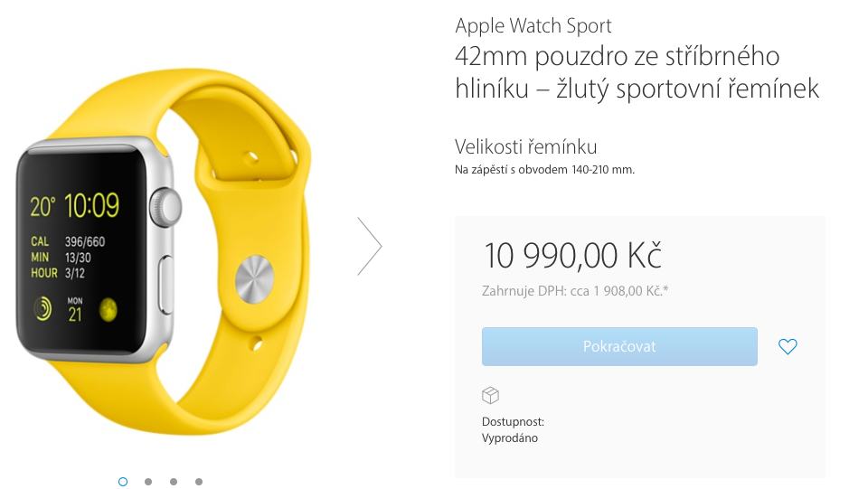The image size is (868, 489).
Task: Click the activity rings icon on watch face
Action: [42, 308]
